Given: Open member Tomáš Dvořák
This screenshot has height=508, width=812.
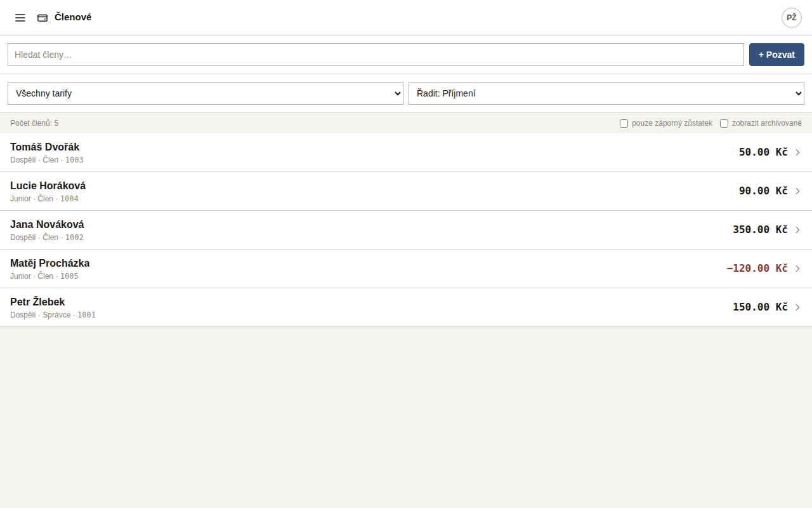Looking at the screenshot, I should tap(406, 152).
